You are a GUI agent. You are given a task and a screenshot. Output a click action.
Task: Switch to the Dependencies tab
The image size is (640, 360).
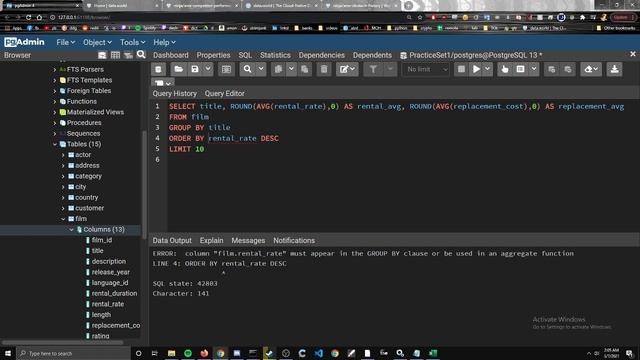click(322, 55)
